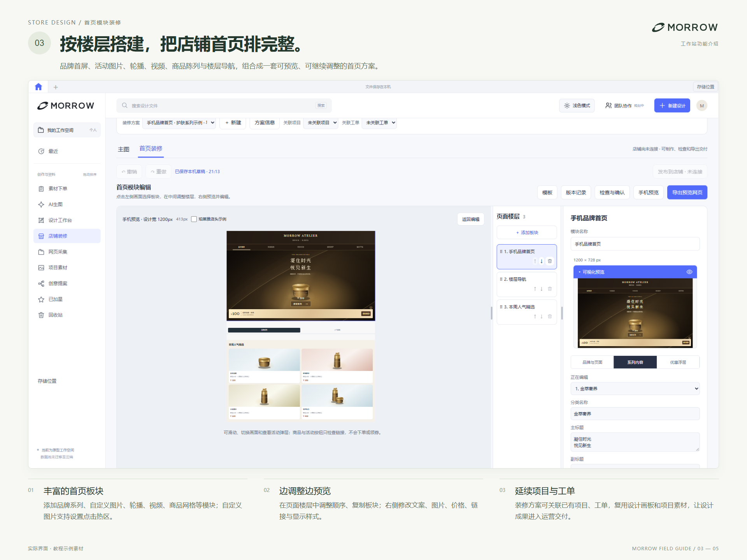Screen dimensions: 747x560
Task: Click 导出预览网页 button
Action: [x=687, y=192]
